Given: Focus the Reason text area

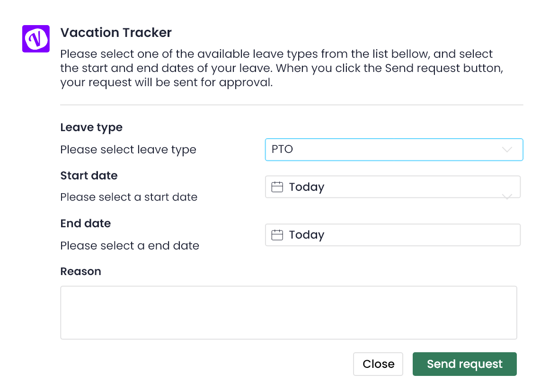Looking at the screenshot, I should coord(289,312).
